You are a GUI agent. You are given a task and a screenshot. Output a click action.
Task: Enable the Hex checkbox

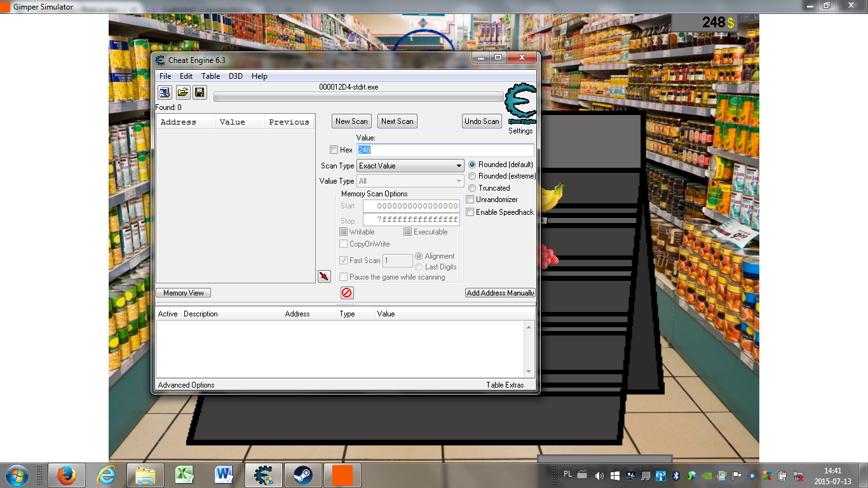click(x=334, y=150)
